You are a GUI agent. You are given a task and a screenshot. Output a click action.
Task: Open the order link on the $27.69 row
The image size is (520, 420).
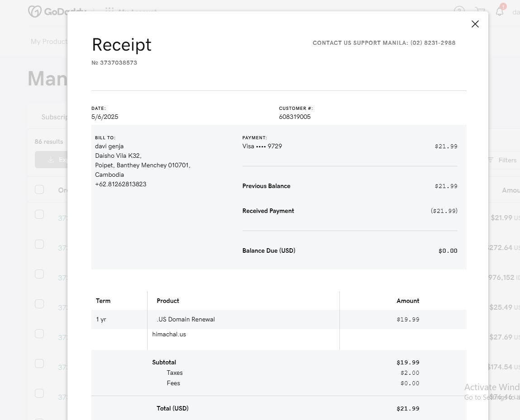pyautogui.click(x=62, y=337)
